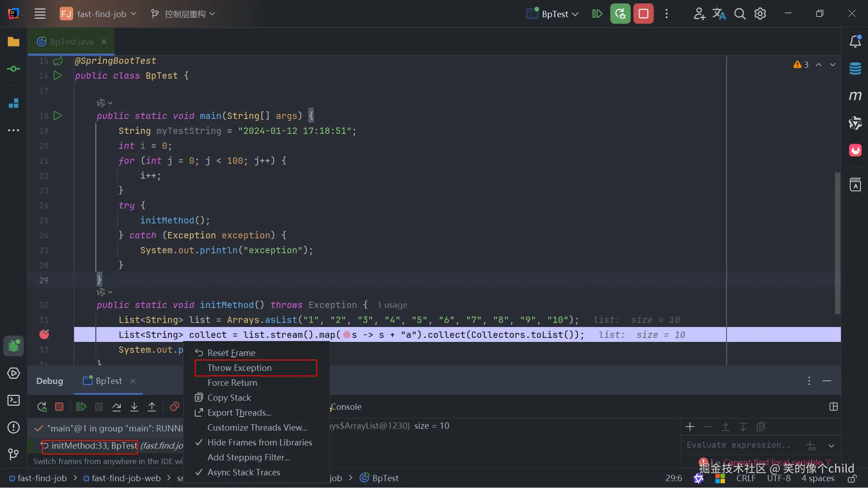Viewport: 868px width, 488px height.
Task: Click the green rerun debug button in the top toolbar
Action: click(620, 14)
